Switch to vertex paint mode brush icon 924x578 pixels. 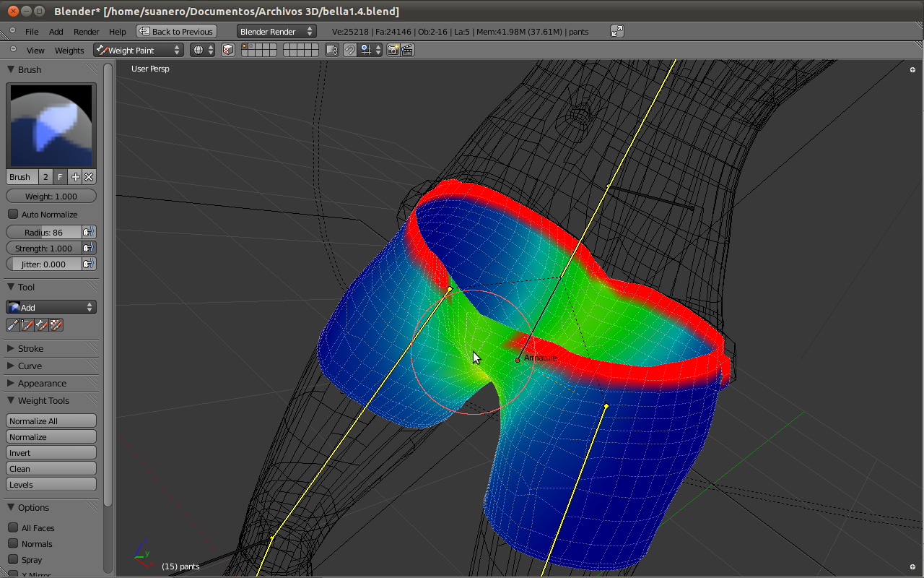(x=27, y=326)
